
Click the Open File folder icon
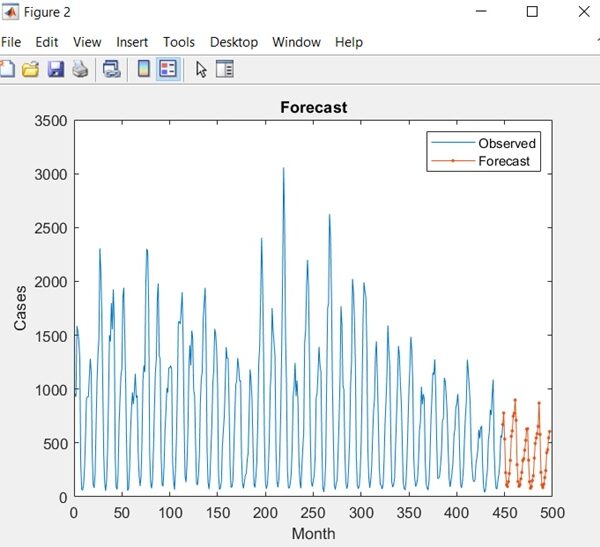tap(31, 69)
